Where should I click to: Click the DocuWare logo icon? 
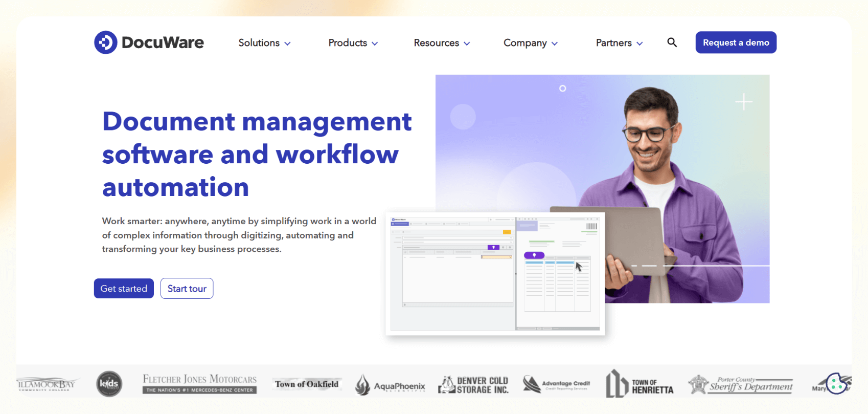(106, 42)
